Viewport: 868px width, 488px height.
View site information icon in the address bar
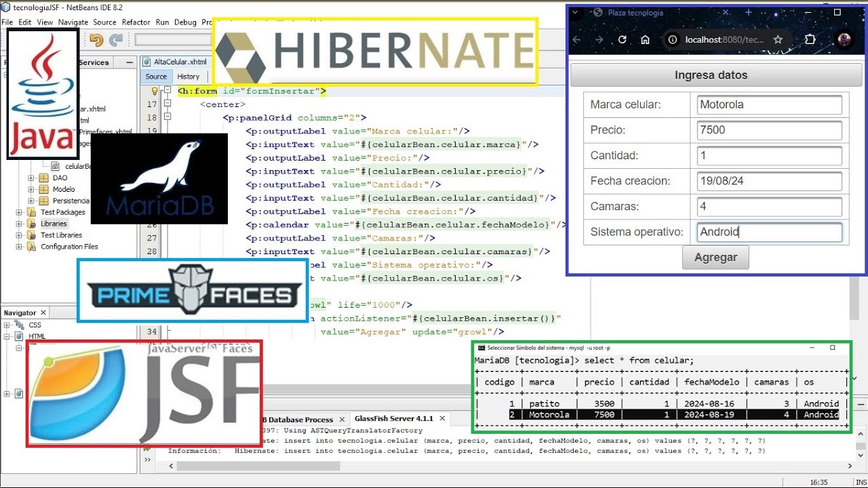click(673, 40)
